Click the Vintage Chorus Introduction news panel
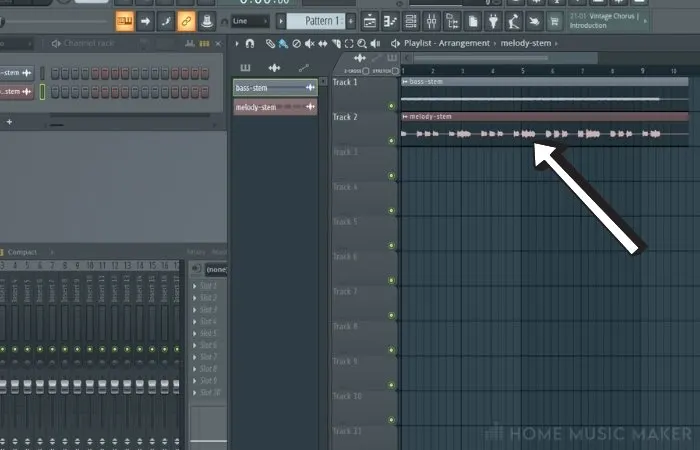The image size is (700, 450). [x=608, y=21]
